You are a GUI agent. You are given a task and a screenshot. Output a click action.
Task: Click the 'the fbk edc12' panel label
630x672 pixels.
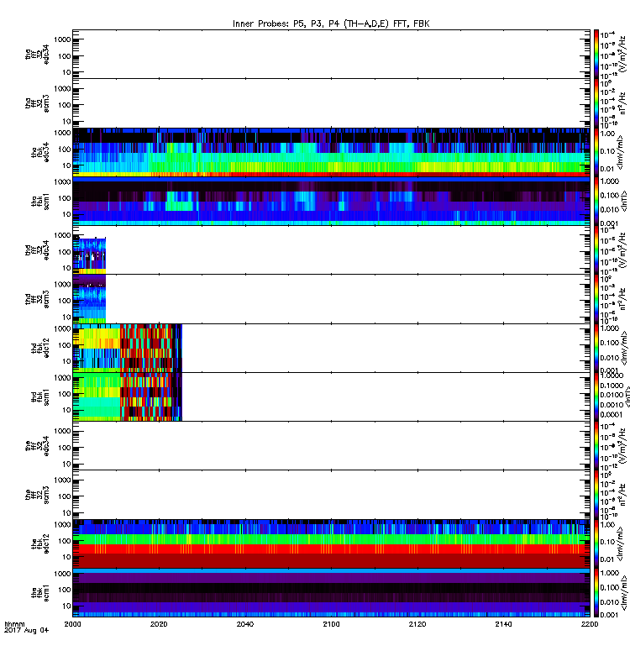click(x=40, y=543)
